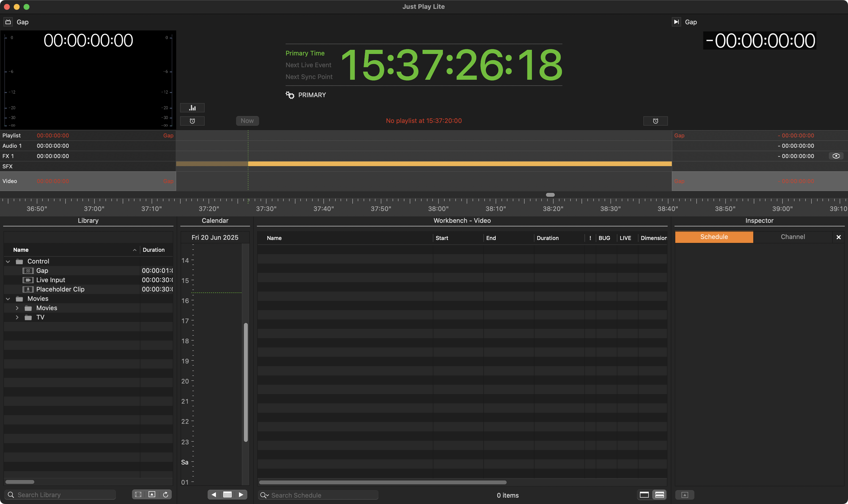Select the Audio 1 layer row
The image size is (848, 504).
tap(88, 146)
